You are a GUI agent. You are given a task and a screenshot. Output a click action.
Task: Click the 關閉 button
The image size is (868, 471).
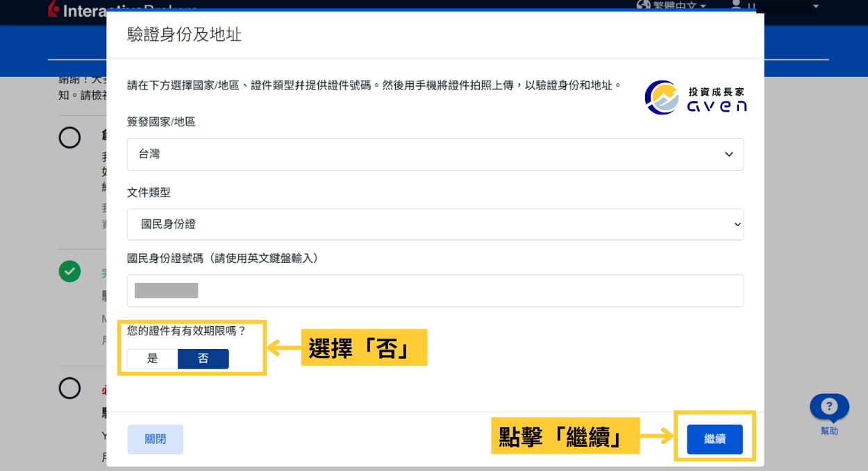[x=155, y=439]
